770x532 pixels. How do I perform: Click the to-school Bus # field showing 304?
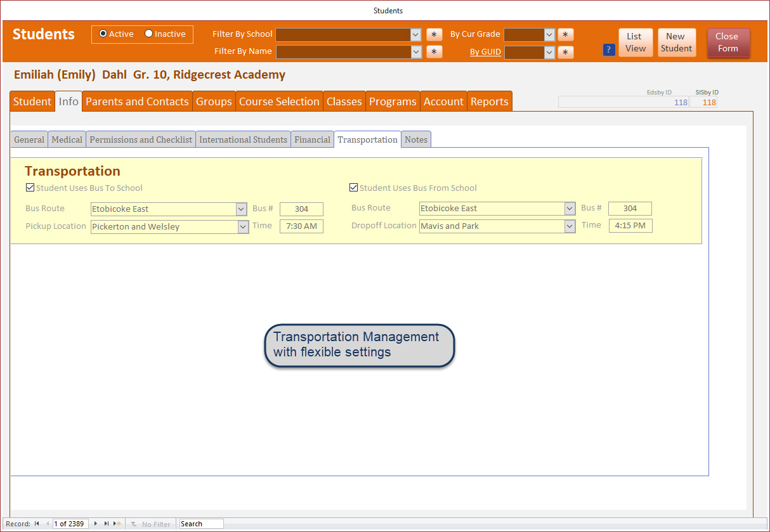click(301, 209)
